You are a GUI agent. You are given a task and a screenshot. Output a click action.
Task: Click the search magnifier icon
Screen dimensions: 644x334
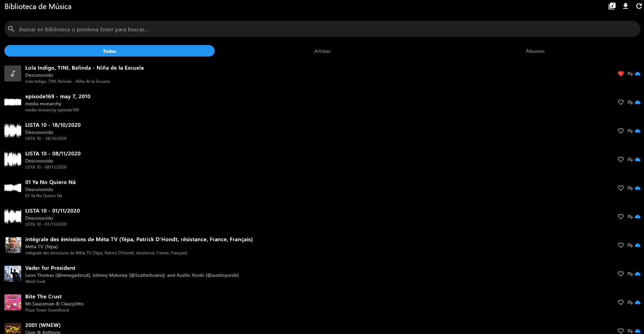(x=11, y=29)
